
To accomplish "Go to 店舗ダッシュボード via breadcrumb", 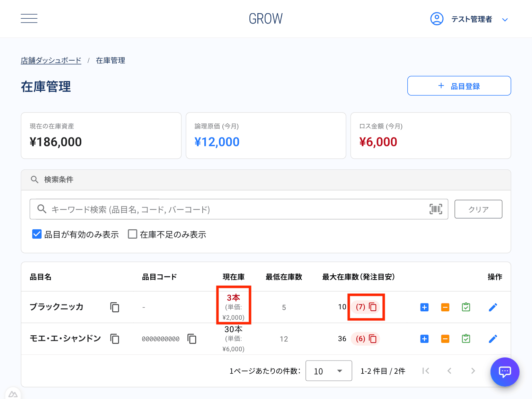I will point(51,60).
